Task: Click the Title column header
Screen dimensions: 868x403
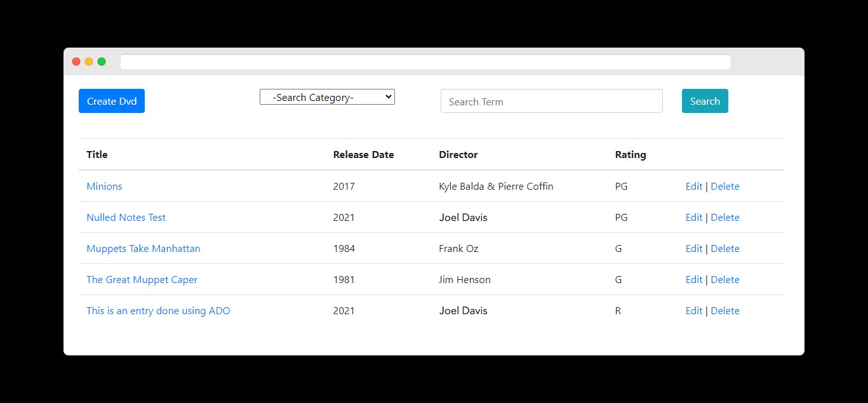Action: pyautogui.click(x=97, y=154)
